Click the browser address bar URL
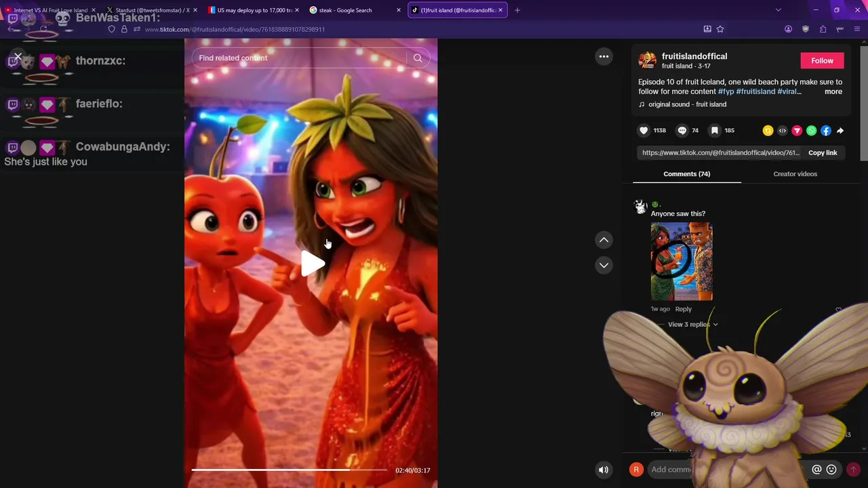This screenshot has height=488, width=868. [235, 29]
